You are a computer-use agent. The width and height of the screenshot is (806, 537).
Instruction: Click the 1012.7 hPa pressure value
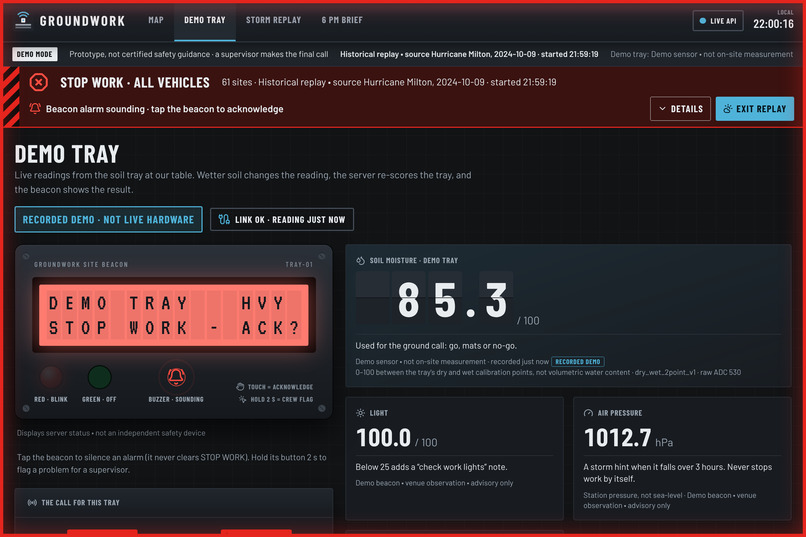[618, 438]
